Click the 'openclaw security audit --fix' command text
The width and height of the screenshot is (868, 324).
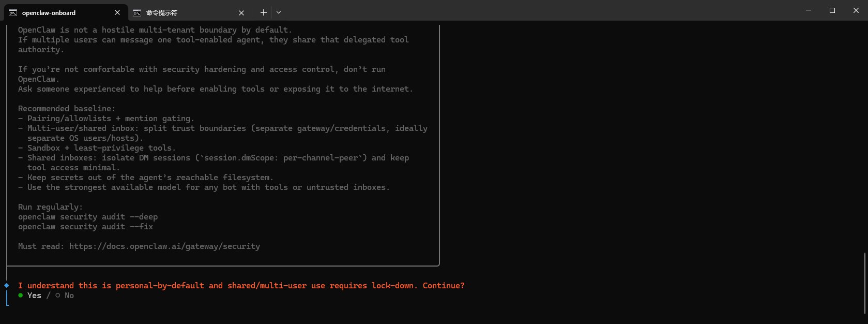tap(86, 227)
